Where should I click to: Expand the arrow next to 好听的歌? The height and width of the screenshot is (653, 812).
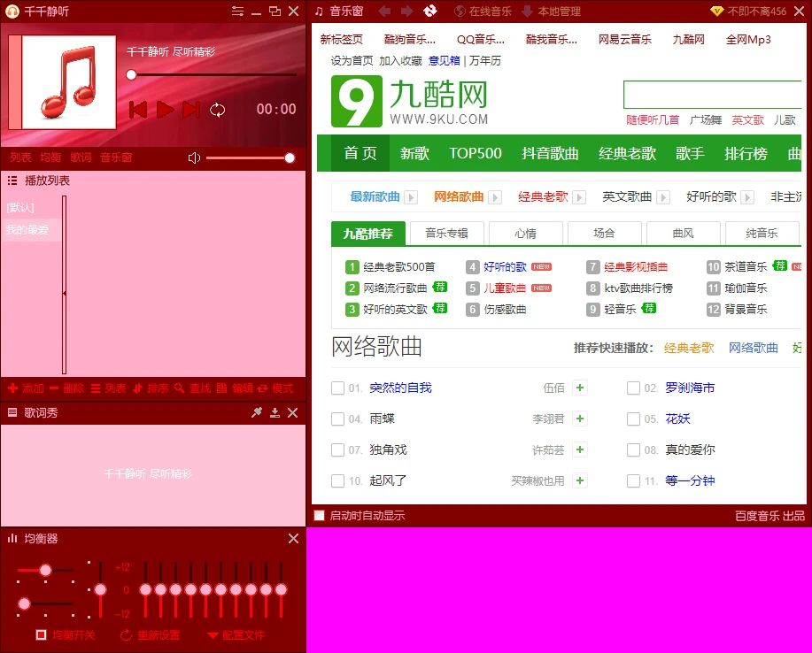tap(747, 197)
